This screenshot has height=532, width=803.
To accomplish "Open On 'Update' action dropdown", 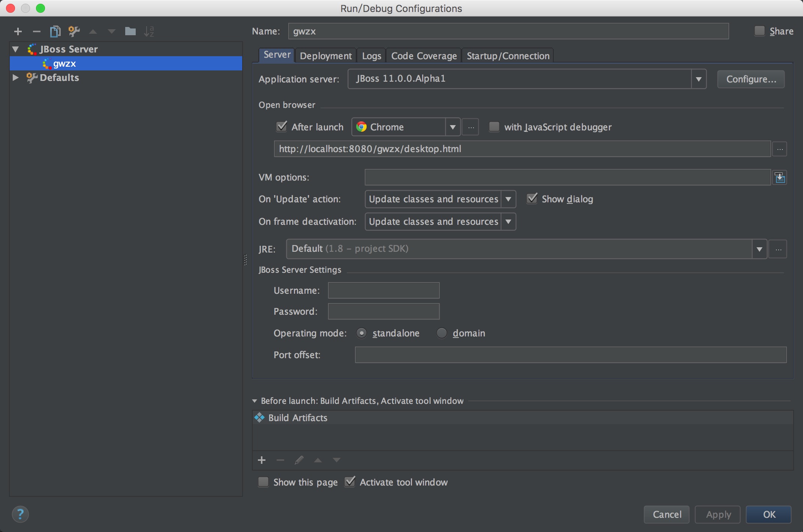I will (x=508, y=199).
